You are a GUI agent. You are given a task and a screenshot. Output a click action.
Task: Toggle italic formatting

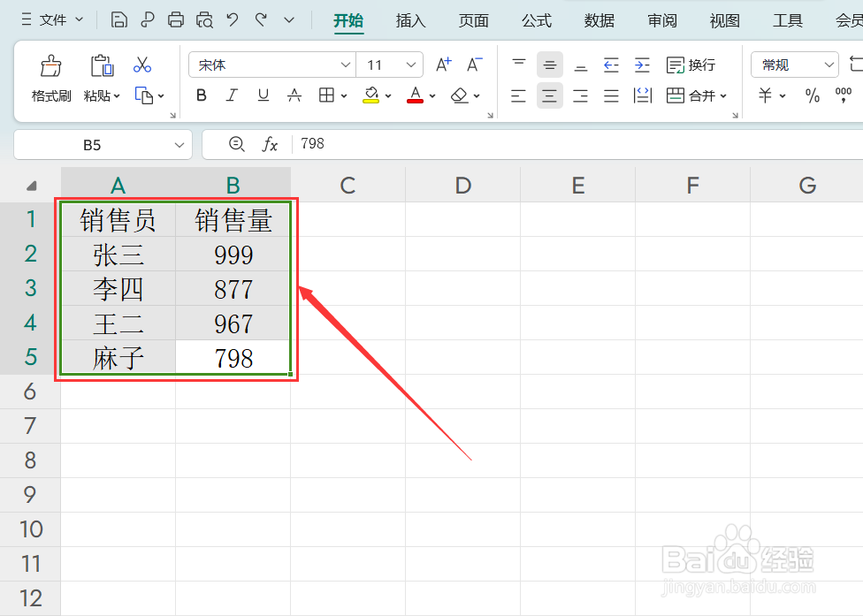tap(231, 95)
